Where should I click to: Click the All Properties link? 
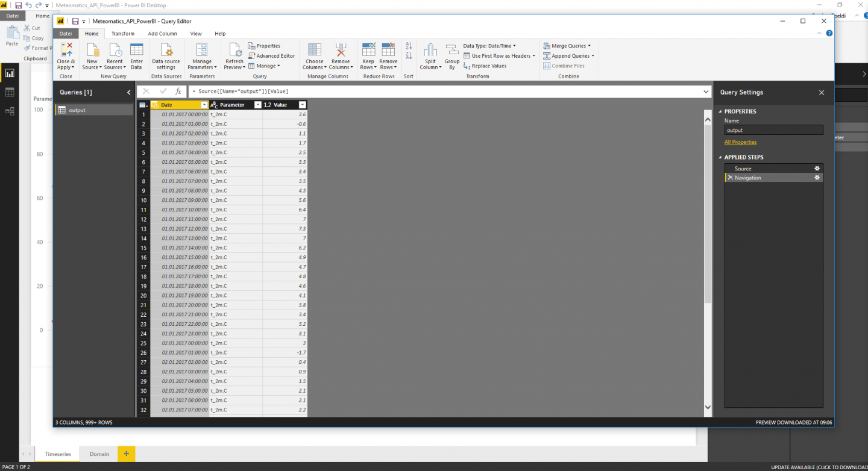click(740, 142)
